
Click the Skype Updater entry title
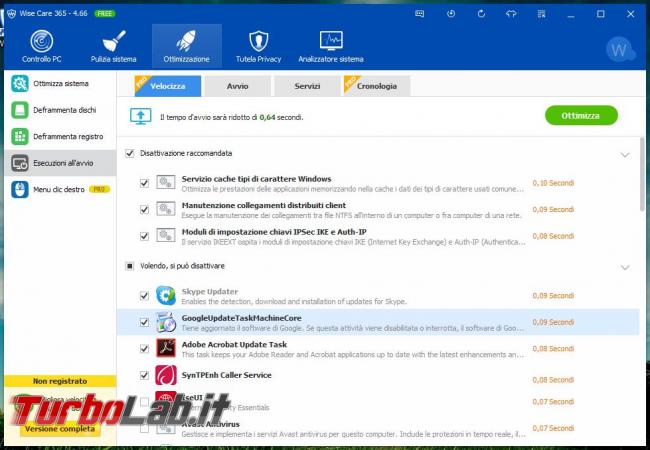[x=210, y=291]
